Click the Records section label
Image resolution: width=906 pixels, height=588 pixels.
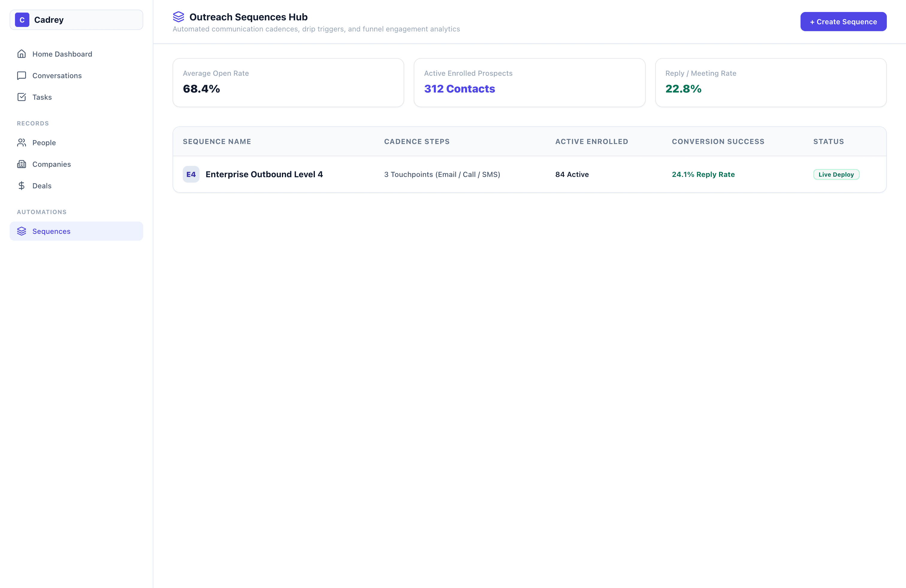pyautogui.click(x=33, y=123)
